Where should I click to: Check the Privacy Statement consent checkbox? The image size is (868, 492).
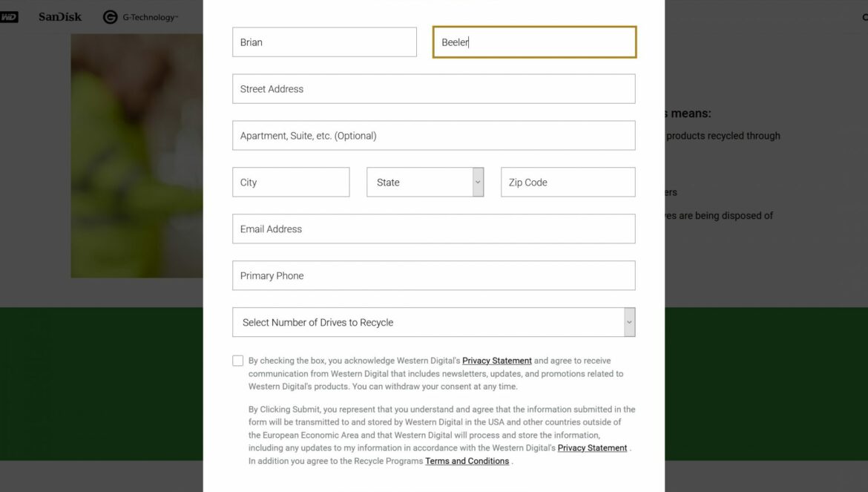click(238, 361)
